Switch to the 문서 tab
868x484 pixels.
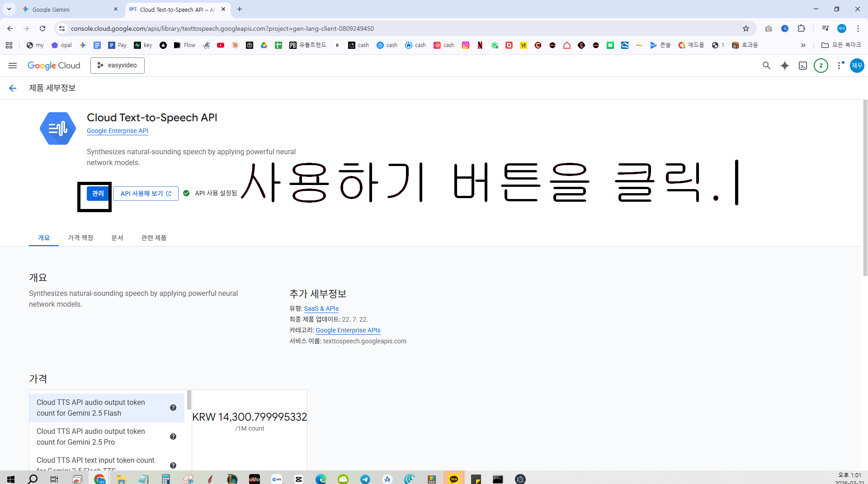[x=117, y=238]
